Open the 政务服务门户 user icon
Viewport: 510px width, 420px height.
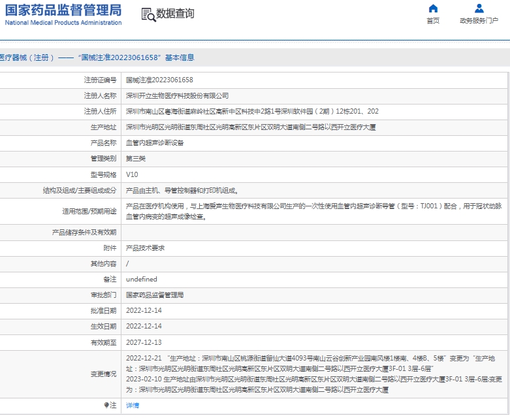coord(479,8)
